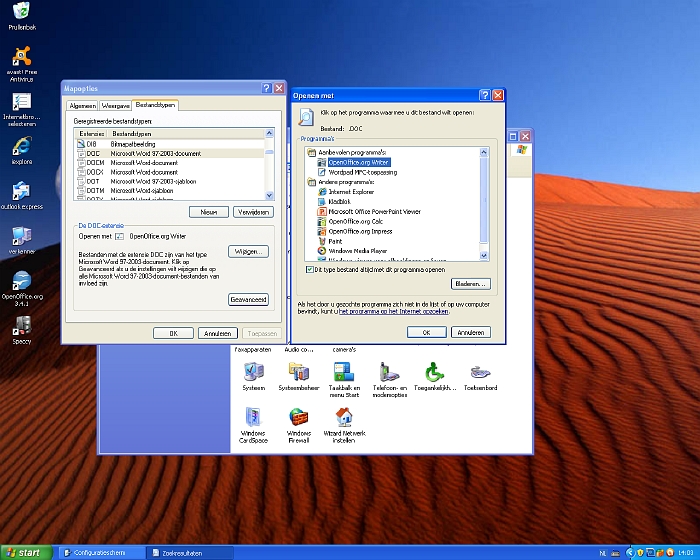Click Annuleren in the Openen met dialog
Viewport: 700px width, 560px height.
(471, 332)
